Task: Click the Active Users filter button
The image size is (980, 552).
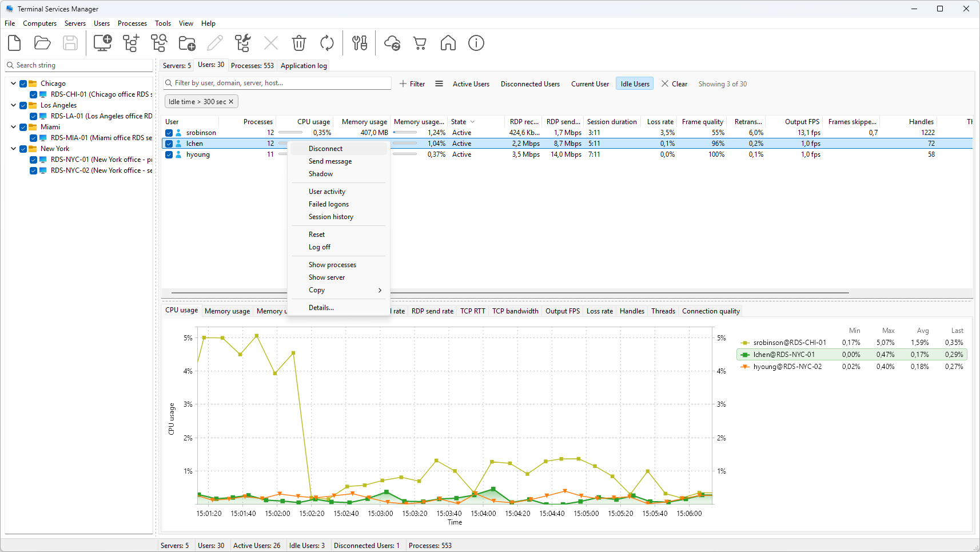Action: tap(471, 84)
